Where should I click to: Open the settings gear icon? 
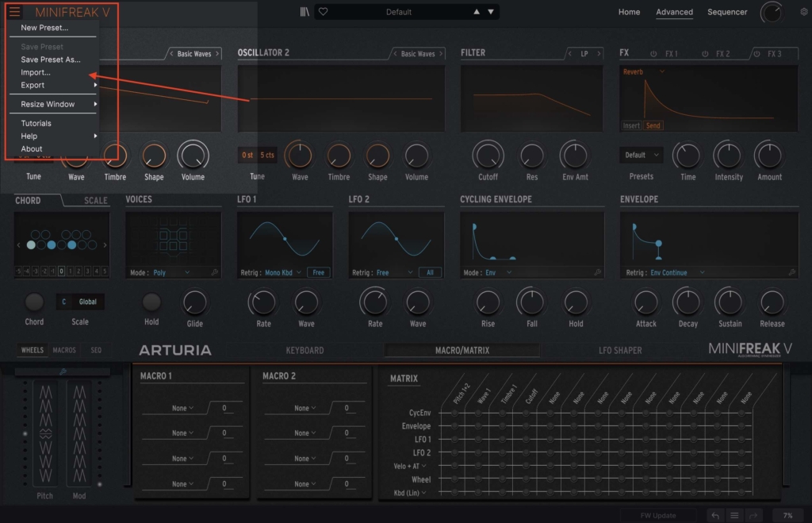pyautogui.click(x=804, y=12)
